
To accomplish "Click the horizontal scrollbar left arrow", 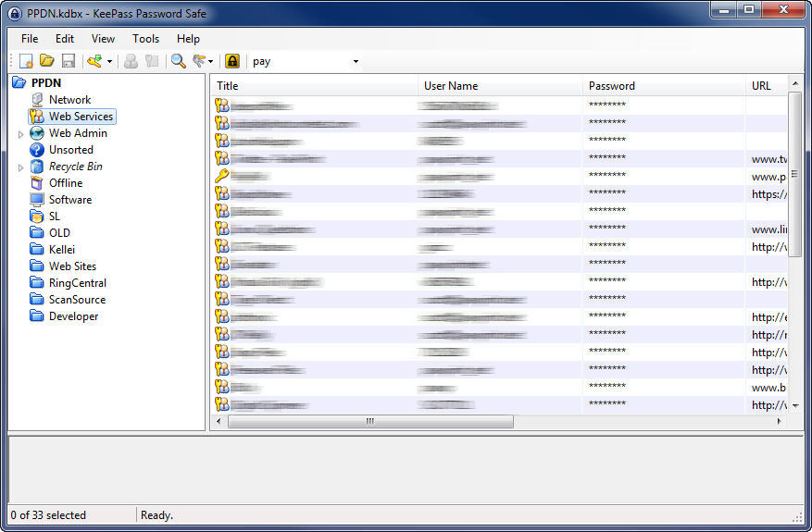I will (x=219, y=421).
